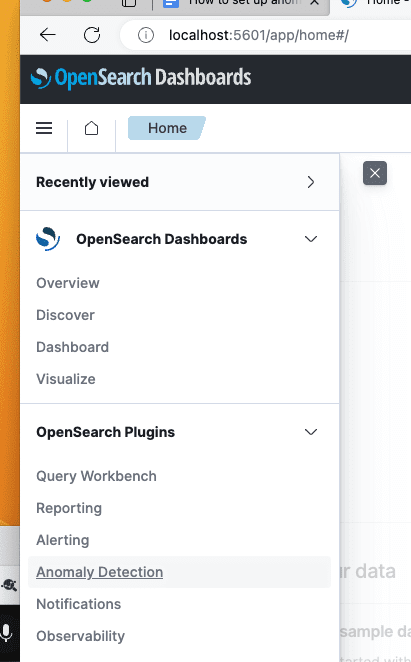Collapse the OpenSearch Dashboards nav group
The height and width of the screenshot is (662, 411).
pyautogui.click(x=310, y=239)
